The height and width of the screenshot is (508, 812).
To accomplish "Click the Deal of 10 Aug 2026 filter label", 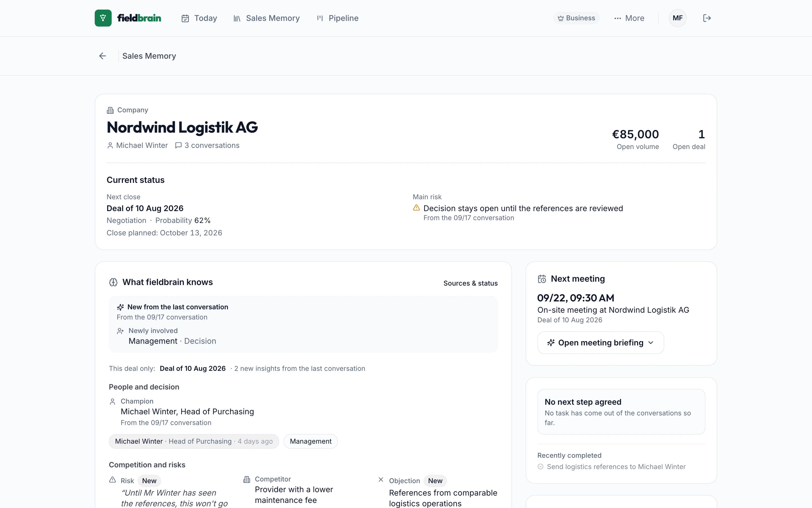I will (193, 369).
